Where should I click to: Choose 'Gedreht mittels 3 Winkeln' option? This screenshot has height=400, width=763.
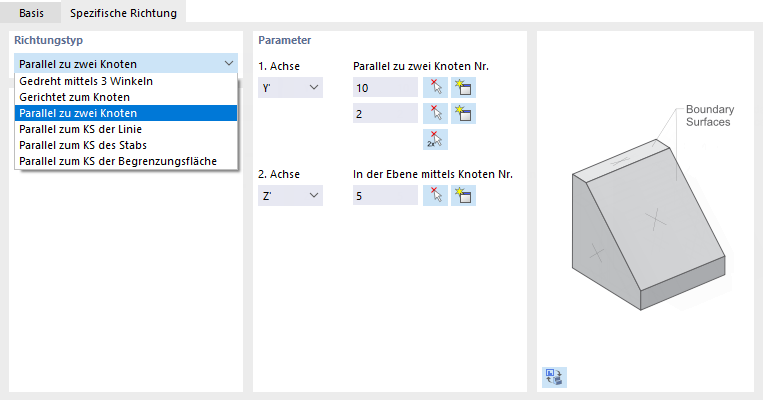pyautogui.click(x=86, y=81)
